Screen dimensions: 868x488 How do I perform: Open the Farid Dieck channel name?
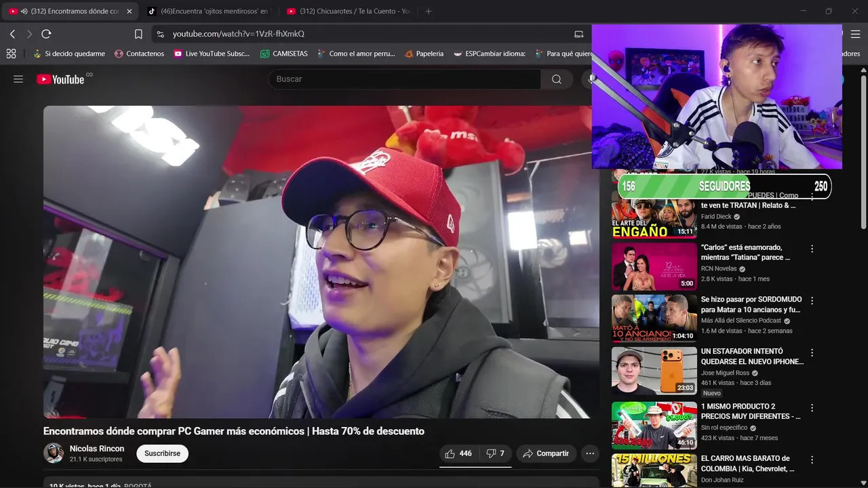(716, 217)
